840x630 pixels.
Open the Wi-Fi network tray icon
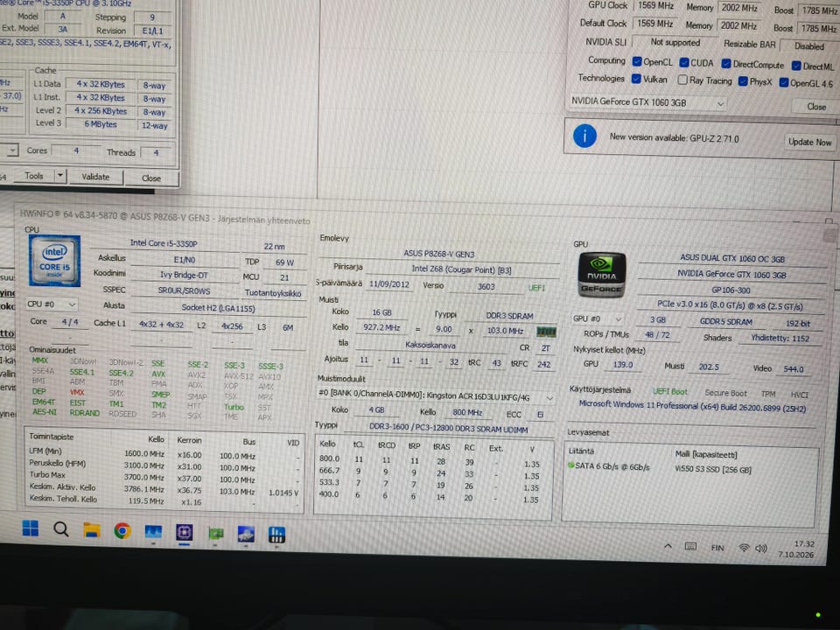744,548
